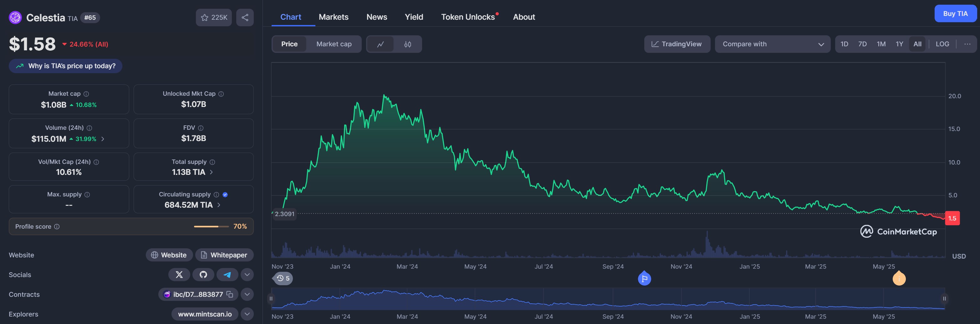Click the blue flag event marker
This screenshot has height=324, width=980.
[644, 278]
